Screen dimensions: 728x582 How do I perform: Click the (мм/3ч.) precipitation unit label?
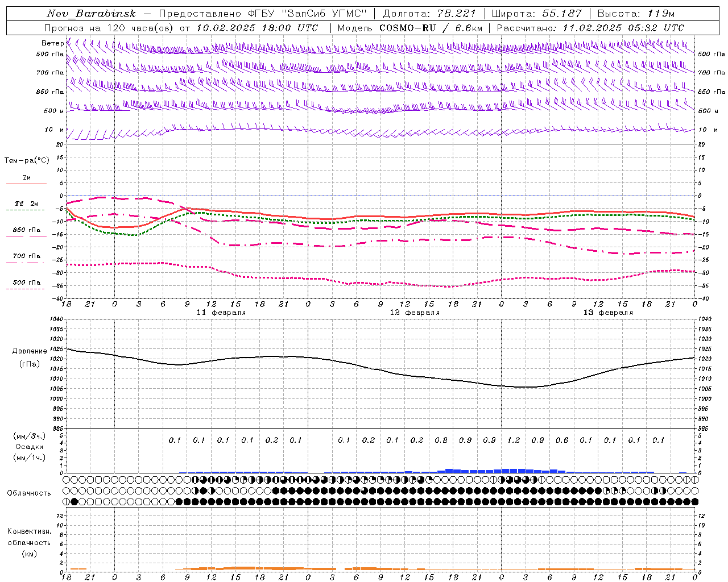click(x=29, y=436)
